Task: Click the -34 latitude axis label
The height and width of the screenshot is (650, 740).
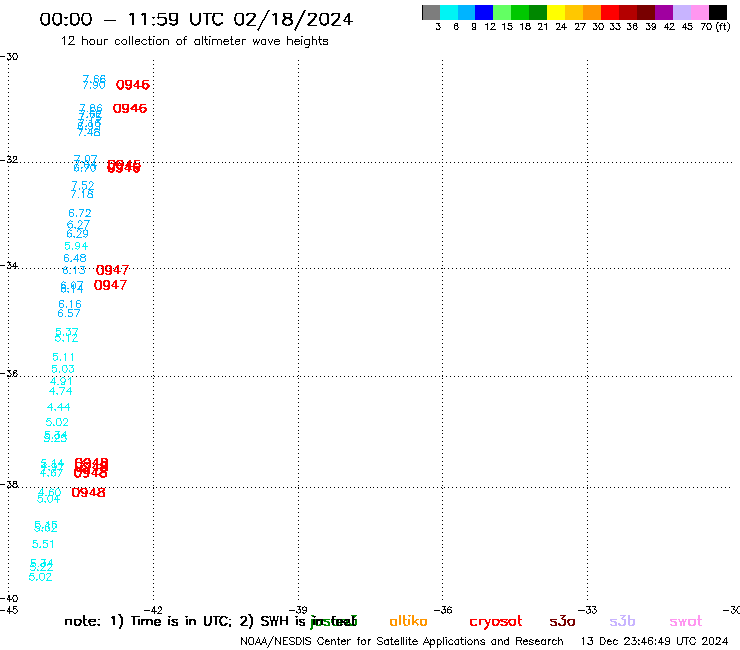Action: [x=9, y=265]
